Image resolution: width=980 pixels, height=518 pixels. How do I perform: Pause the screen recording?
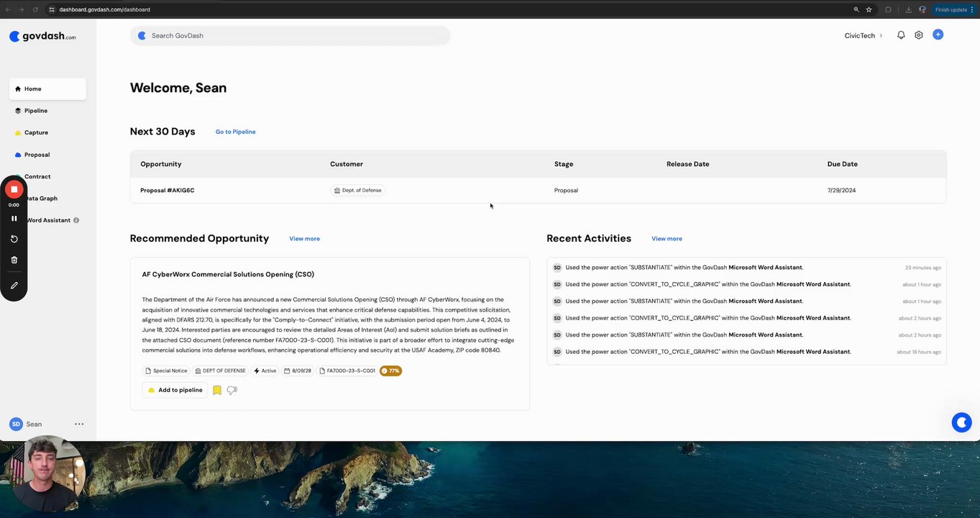[x=14, y=218]
